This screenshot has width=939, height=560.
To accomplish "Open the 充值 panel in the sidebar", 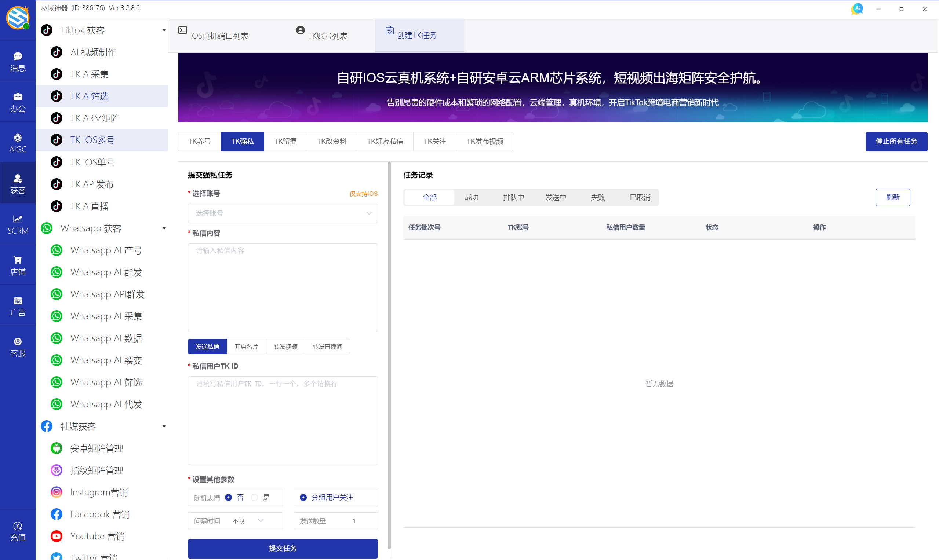I will pyautogui.click(x=17, y=531).
